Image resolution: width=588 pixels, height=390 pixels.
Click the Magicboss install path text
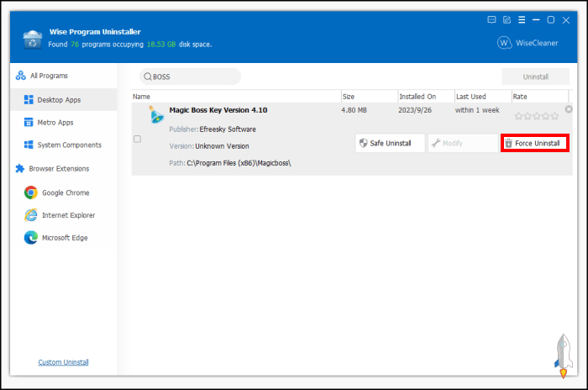coord(239,163)
